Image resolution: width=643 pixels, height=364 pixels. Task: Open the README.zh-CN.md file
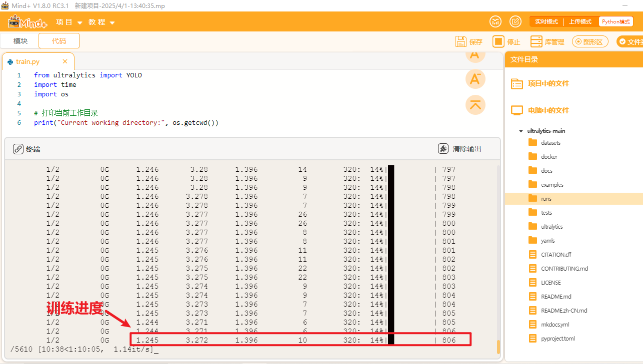tap(557, 311)
